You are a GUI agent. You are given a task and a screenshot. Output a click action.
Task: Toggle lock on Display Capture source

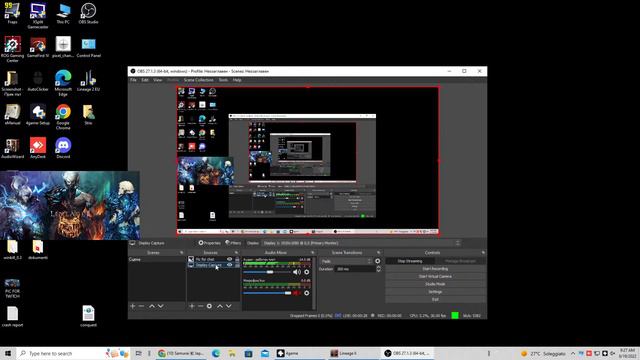pos(237,265)
